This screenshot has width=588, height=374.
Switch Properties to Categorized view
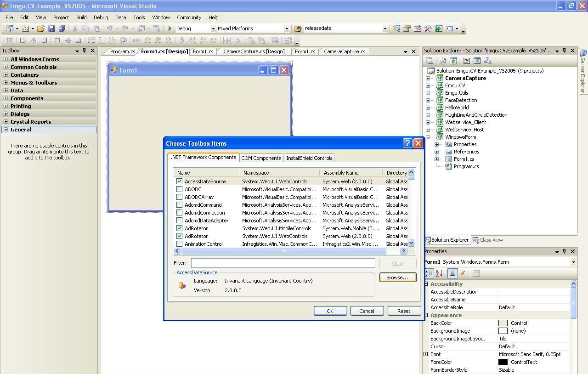(429, 273)
